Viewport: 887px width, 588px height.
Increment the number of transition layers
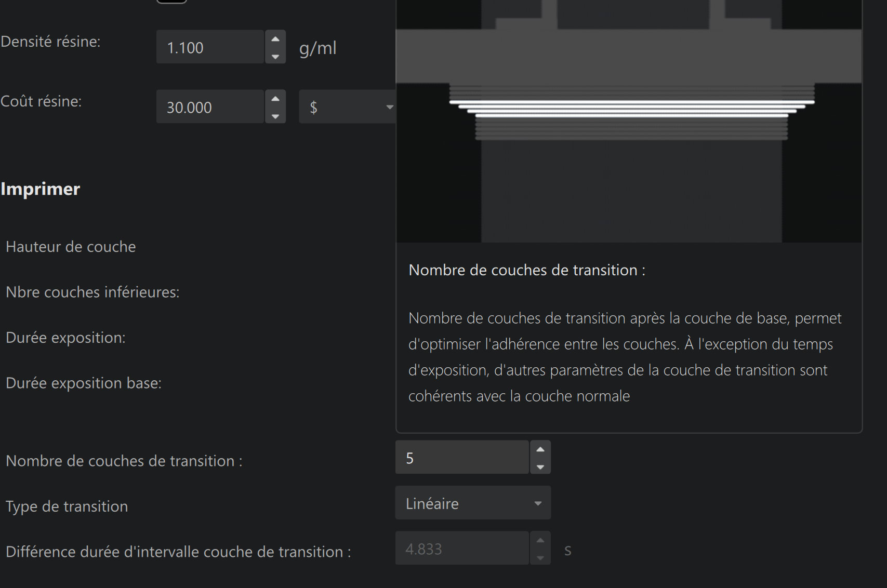[x=540, y=449]
